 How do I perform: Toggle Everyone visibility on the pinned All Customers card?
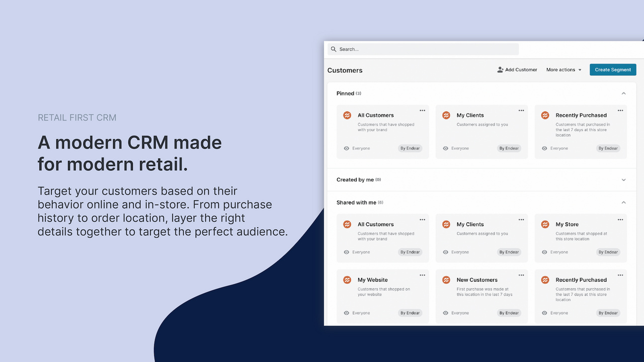click(x=347, y=148)
